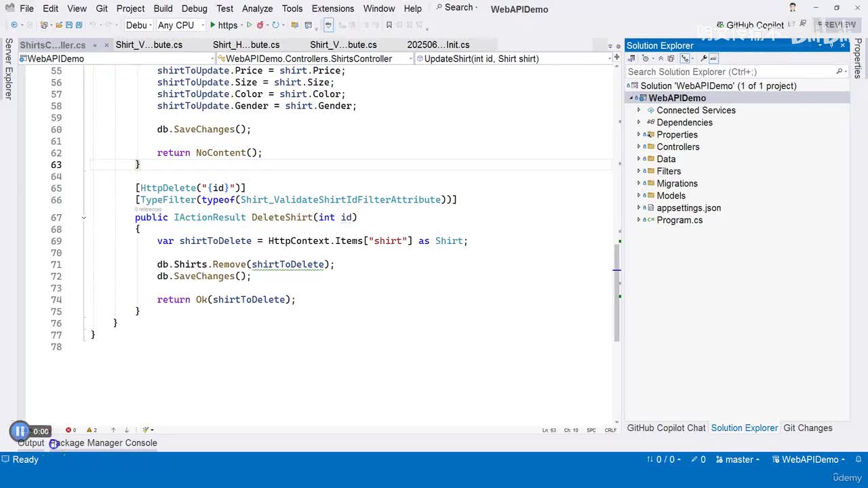This screenshot has height=488, width=868.
Task: Click the Save floppy disk icon
Action: pos(68,25)
